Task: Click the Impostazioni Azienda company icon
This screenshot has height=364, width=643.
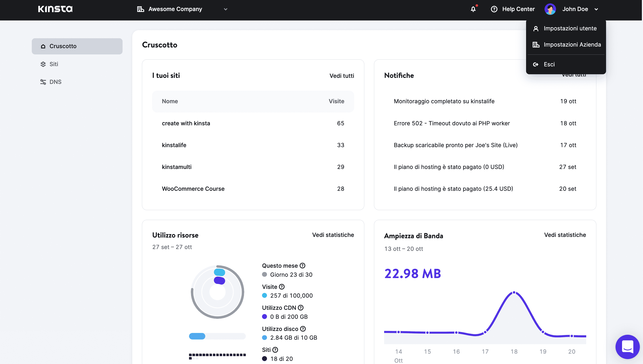Action: [x=536, y=45]
